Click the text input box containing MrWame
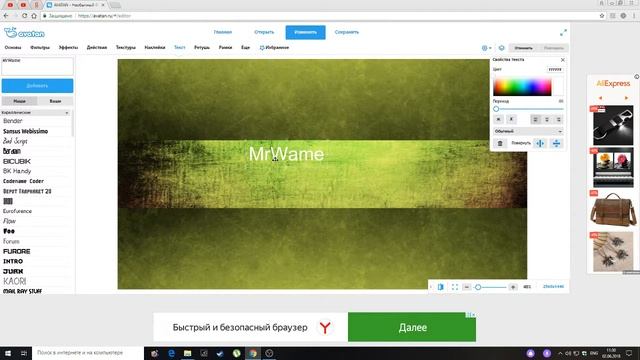640x360 pixels. click(x=37, y=67)
